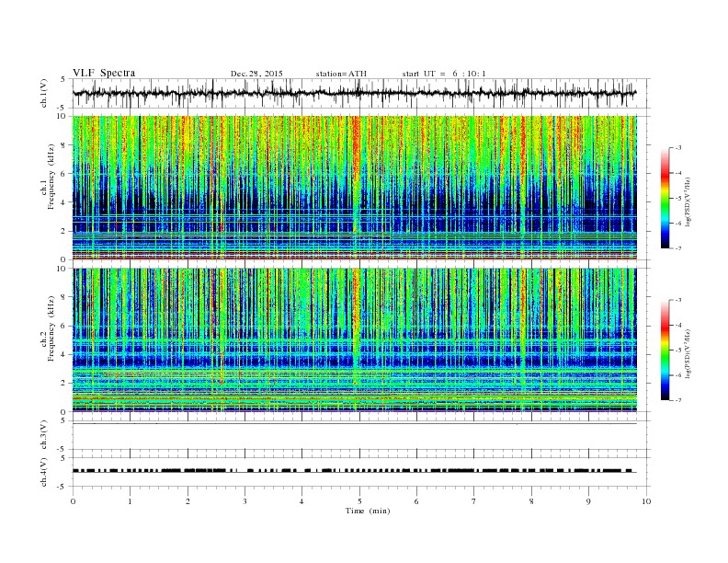Click the "ch.1(V)" waveform axis label
728x563 pixels.
(x=44, y=94)
